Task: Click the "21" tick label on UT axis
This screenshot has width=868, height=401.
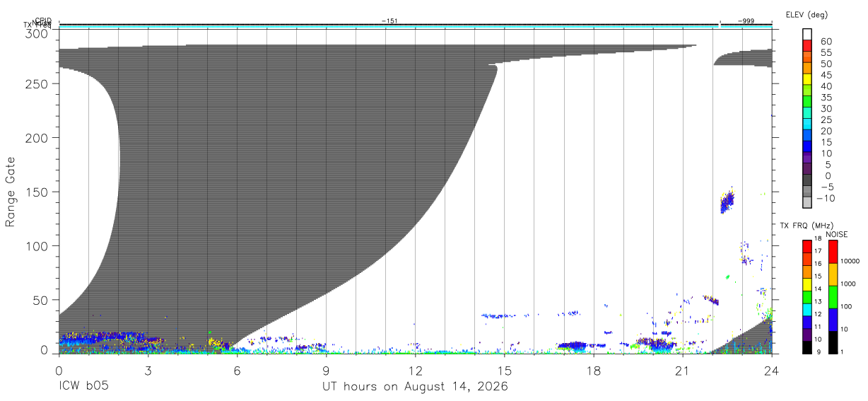Action: point(682,371)
